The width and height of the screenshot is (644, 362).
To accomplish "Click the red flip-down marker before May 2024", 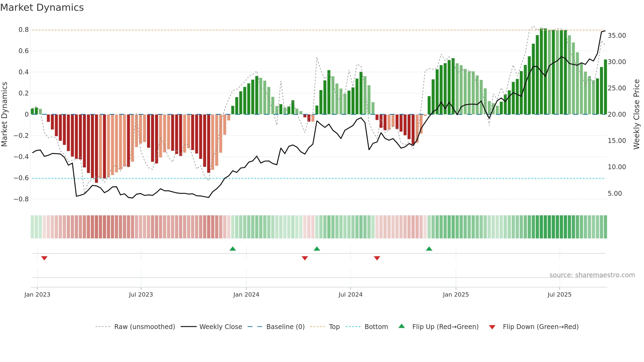I will (x=305, y=258).
